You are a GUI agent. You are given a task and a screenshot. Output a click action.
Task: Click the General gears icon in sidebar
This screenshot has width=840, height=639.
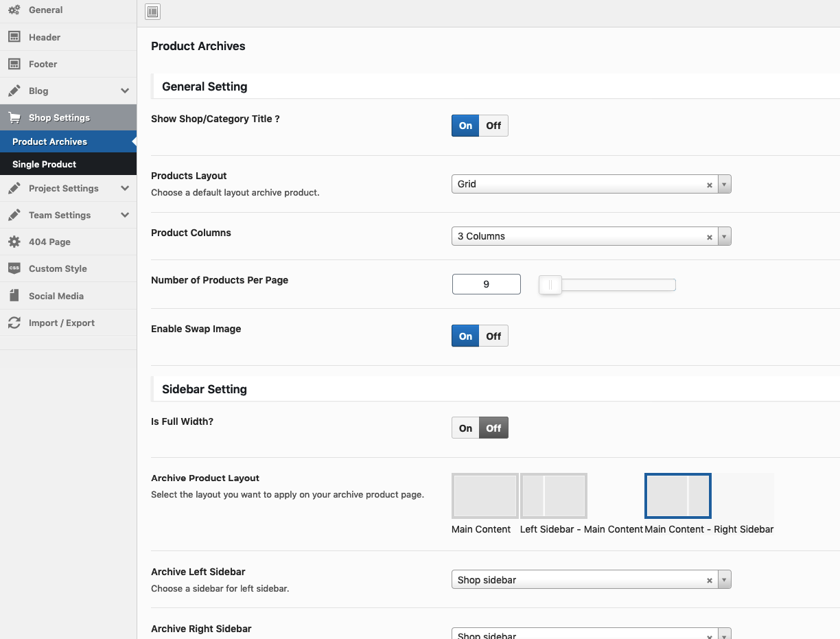tap(14, 10)
